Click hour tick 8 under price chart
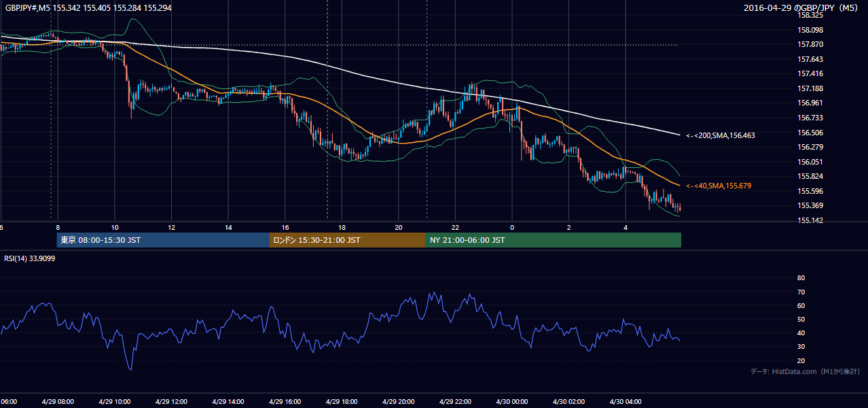 58,227
